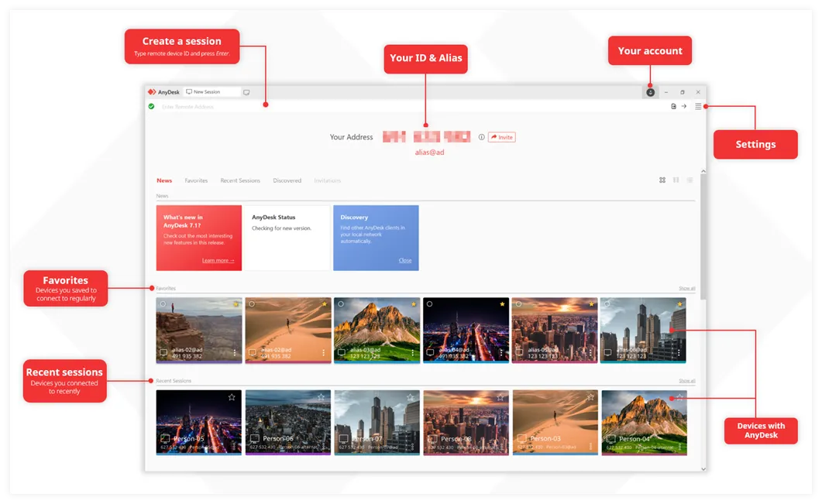822x504 pixels.
Task: Open the three-dot menu on Person-07 tile
Action: click(x=413, y=447)
